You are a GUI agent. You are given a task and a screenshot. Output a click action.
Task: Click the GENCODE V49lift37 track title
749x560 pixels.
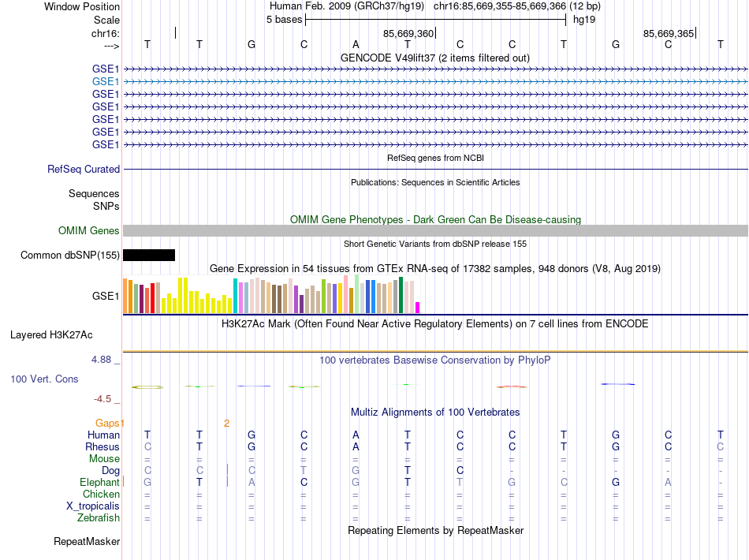pyautogui.click(x=435, y=58)
